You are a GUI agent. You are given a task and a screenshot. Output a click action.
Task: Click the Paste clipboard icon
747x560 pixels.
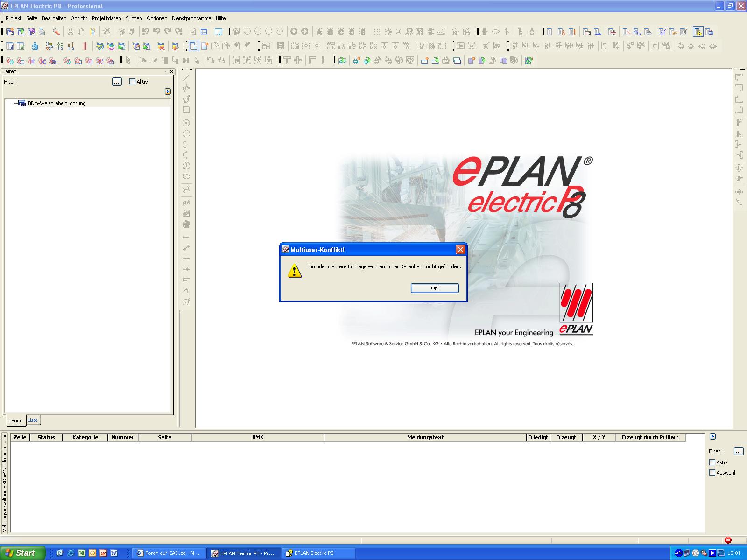92,32
